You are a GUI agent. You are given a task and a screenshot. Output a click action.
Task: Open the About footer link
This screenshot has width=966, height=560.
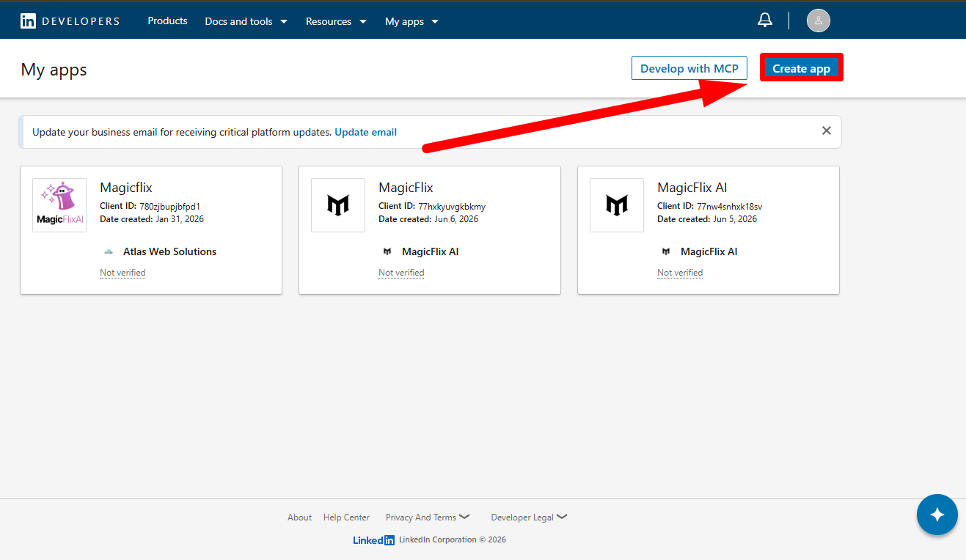(299, 517)
